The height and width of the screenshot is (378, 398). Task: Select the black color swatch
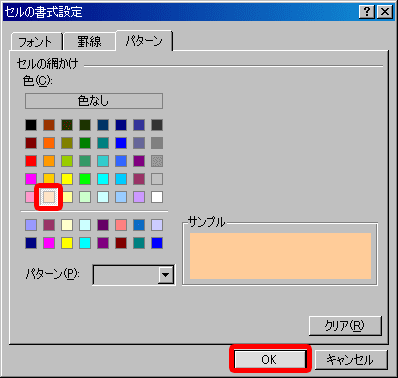[31, 125]
